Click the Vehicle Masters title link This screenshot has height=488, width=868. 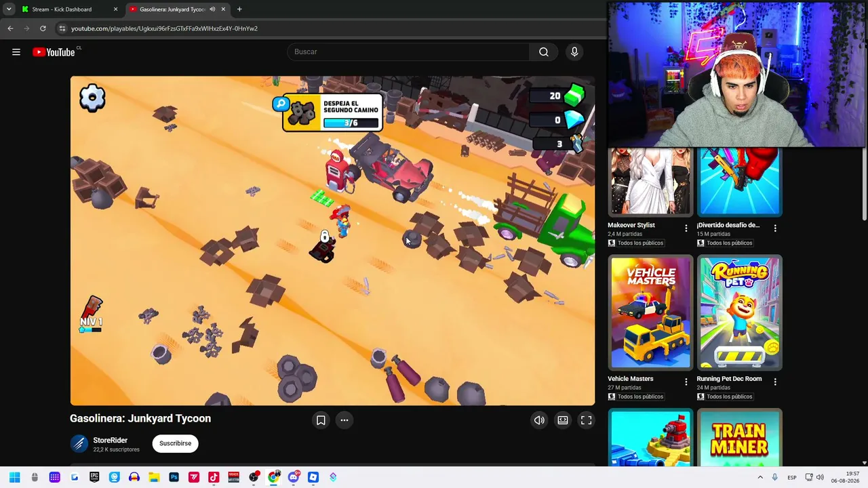click(631, 379)
